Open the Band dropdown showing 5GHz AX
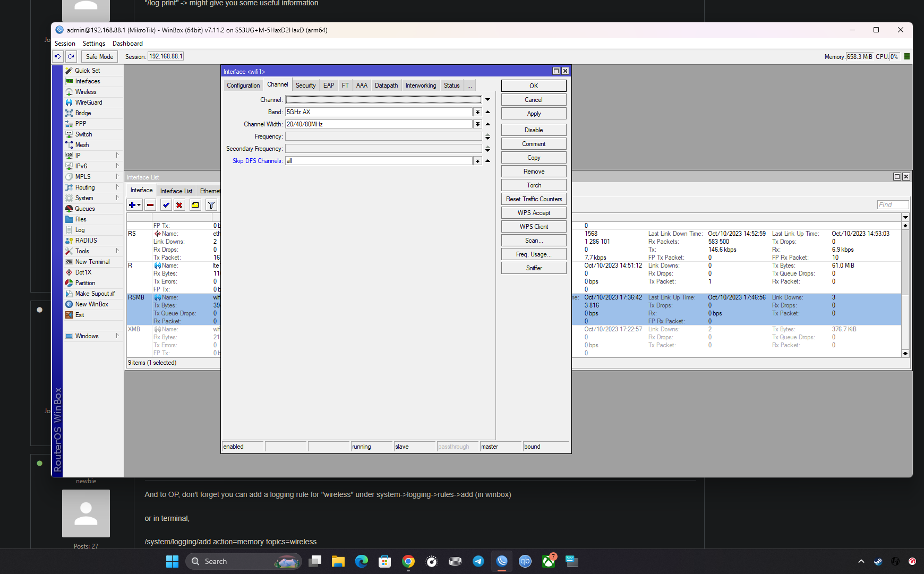 coord(477,112)
